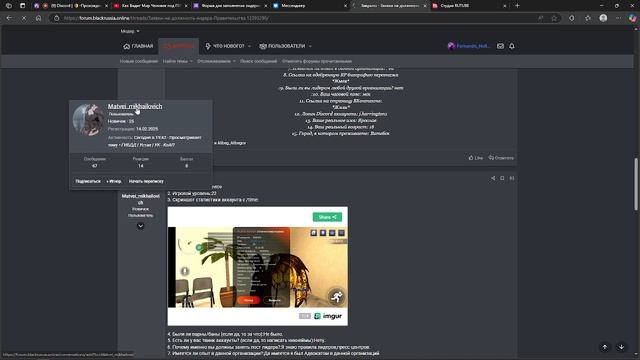Switch to the purple form tab
640x360 pixels.
pos(229,6)
